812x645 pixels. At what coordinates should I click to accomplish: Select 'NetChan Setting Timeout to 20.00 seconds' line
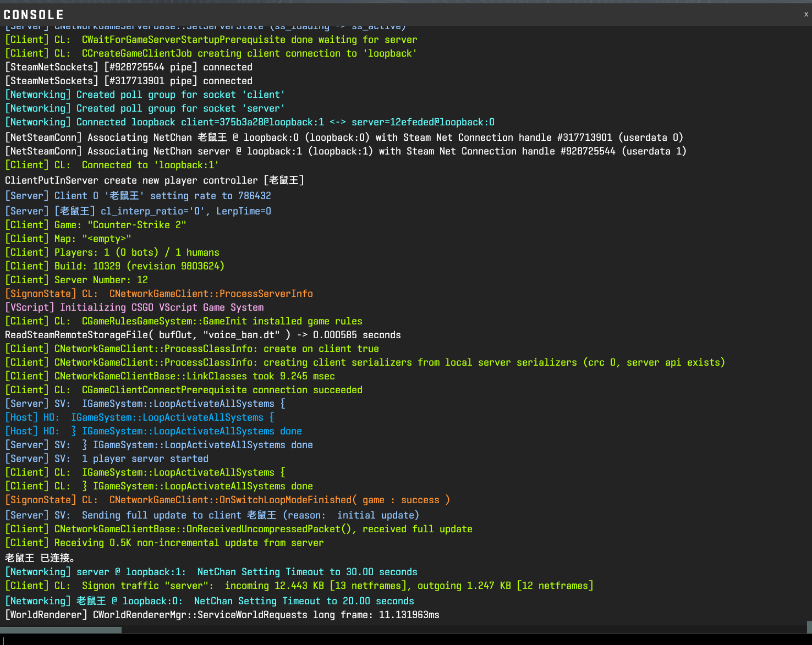coord(210,601)
